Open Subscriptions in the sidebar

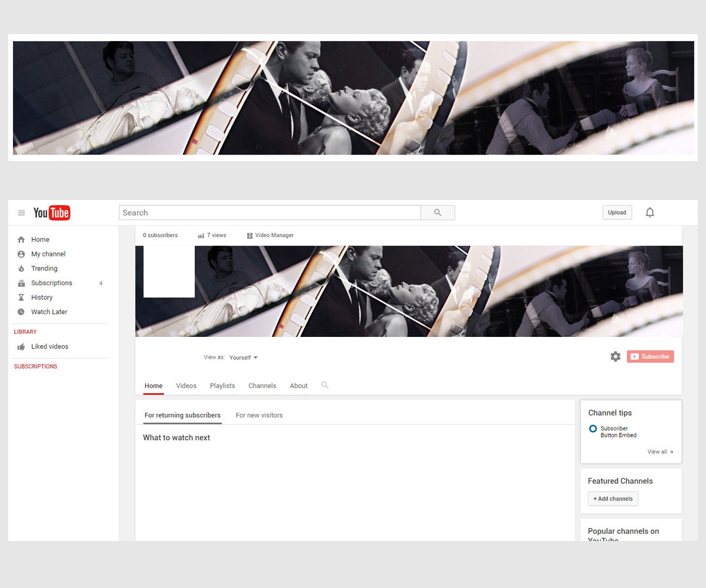click(52, 283)
